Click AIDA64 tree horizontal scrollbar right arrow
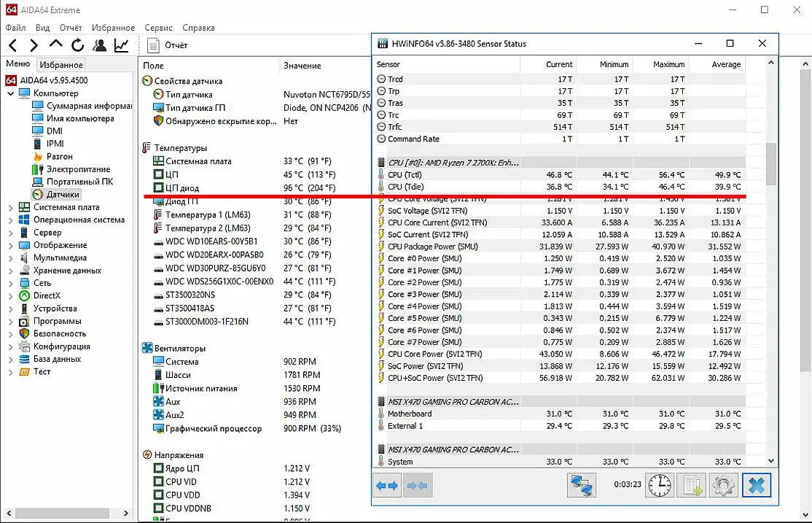This screenshot has width=812, height=523. click(126, 513)
